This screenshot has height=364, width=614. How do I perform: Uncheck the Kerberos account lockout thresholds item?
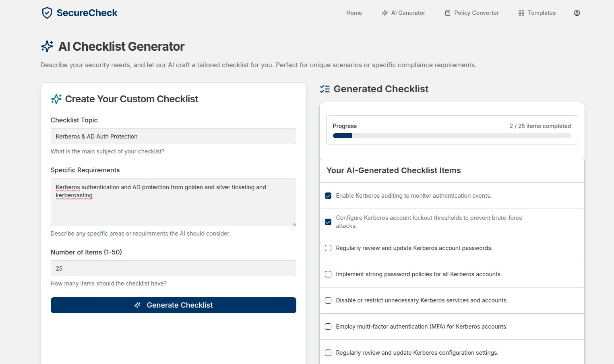point(328,221)
